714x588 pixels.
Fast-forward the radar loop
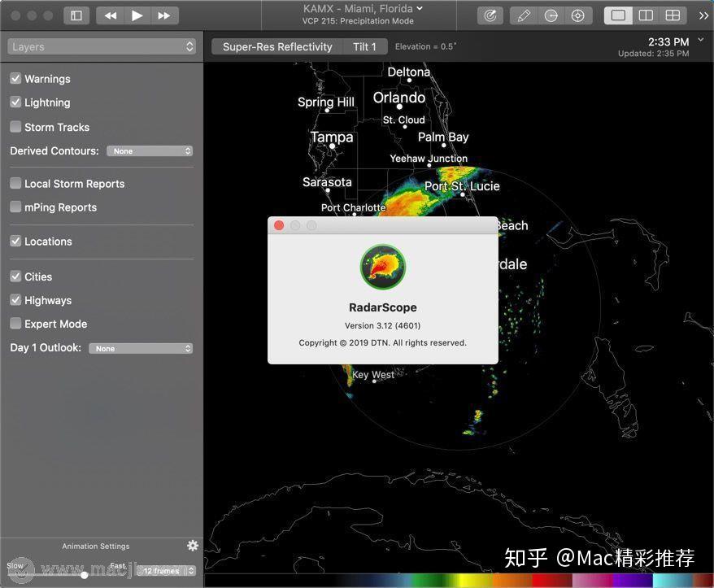pyautogui.click(x=163, y=15)
